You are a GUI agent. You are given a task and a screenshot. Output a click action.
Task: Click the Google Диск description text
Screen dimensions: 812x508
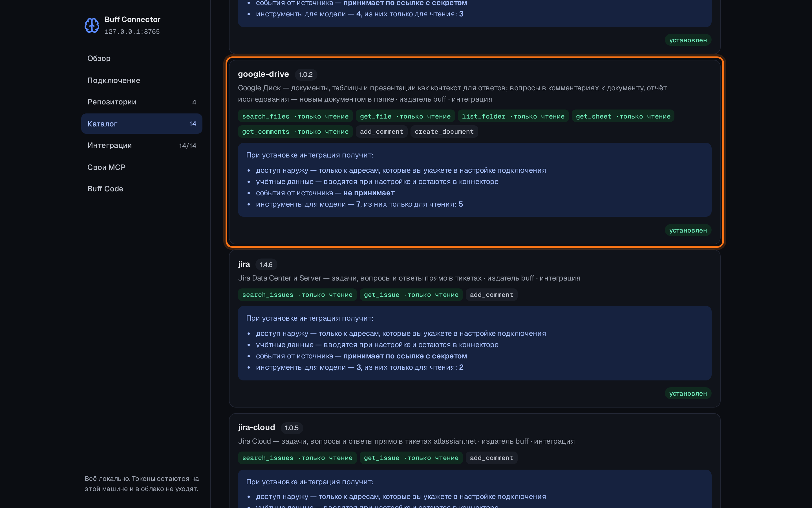point(452,93)
